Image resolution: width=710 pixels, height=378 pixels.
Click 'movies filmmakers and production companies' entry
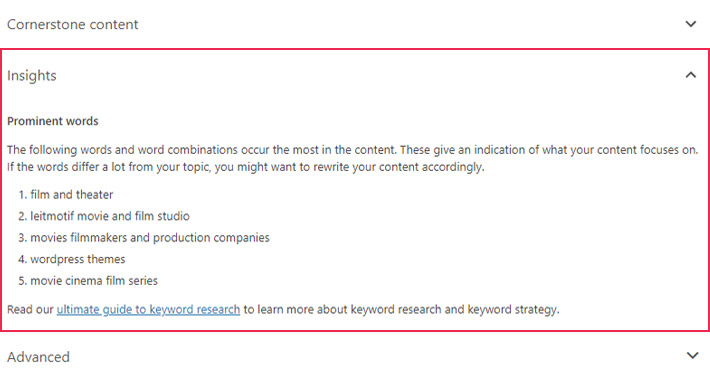tap(150, 238)
